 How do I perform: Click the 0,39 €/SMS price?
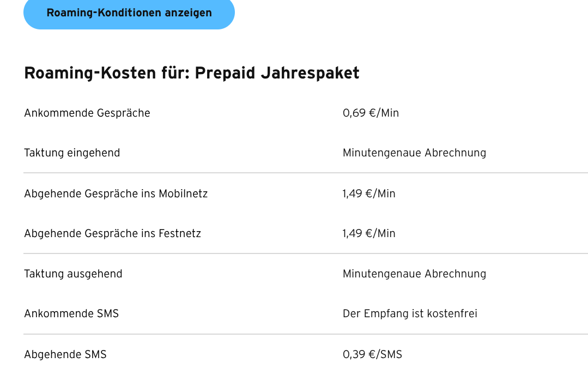tap(372, 354)
